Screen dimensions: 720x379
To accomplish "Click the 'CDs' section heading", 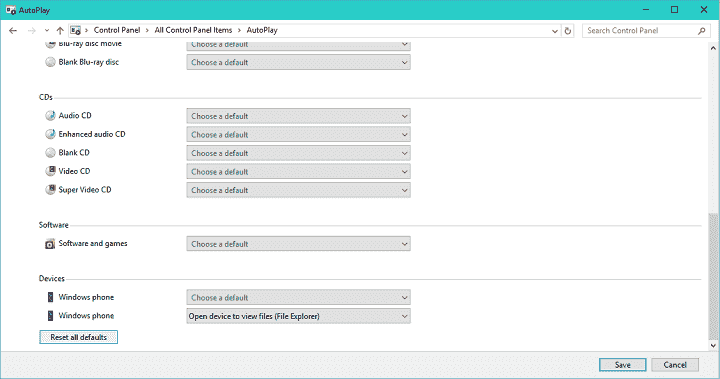I will click(x=46, y=97).
